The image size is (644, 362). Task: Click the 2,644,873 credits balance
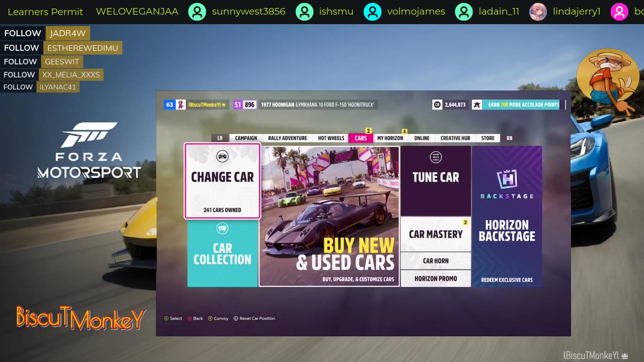(455, 105)
